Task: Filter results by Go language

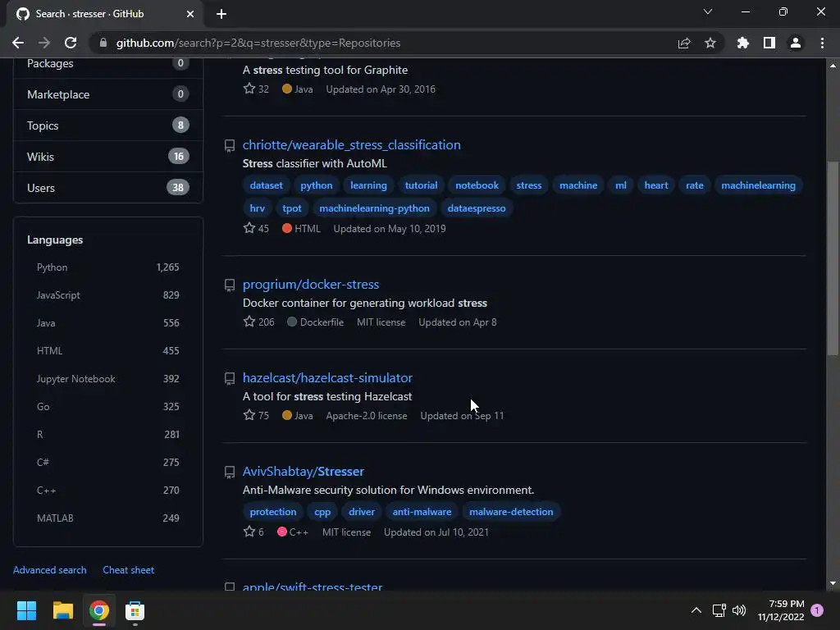Action: [x=107, y=407]
